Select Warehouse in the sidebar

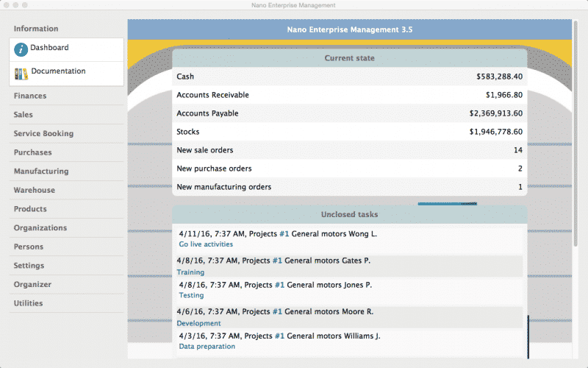[x=34, y=190]
